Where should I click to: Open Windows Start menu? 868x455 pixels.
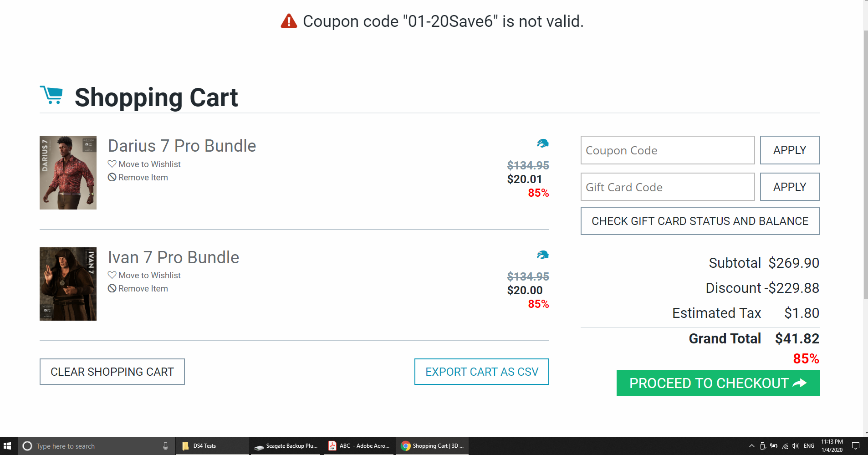[8, 446]
